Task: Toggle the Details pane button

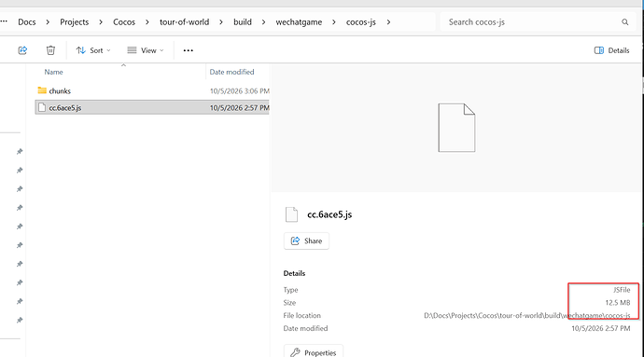Action: point(611,50)
